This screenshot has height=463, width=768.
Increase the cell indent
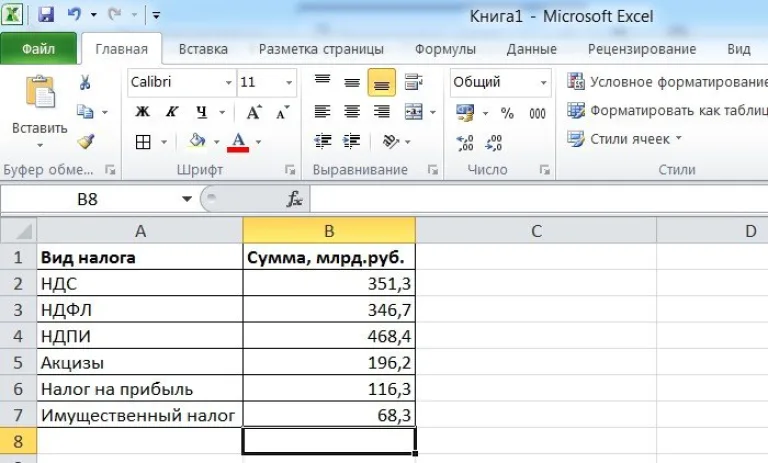(352, 142)
